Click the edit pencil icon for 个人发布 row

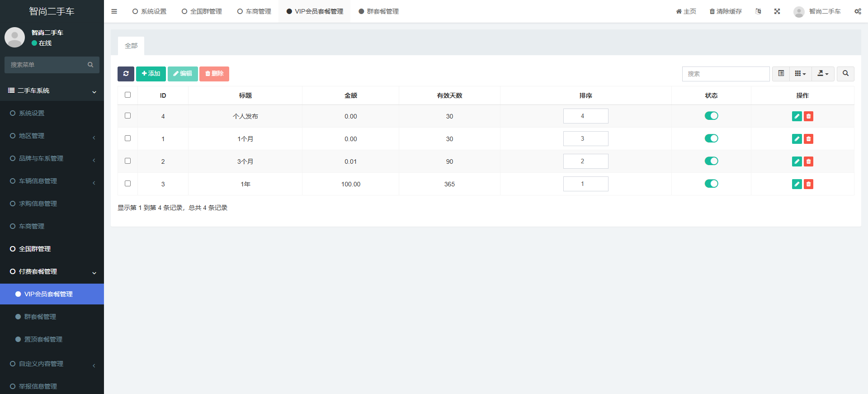797,116
